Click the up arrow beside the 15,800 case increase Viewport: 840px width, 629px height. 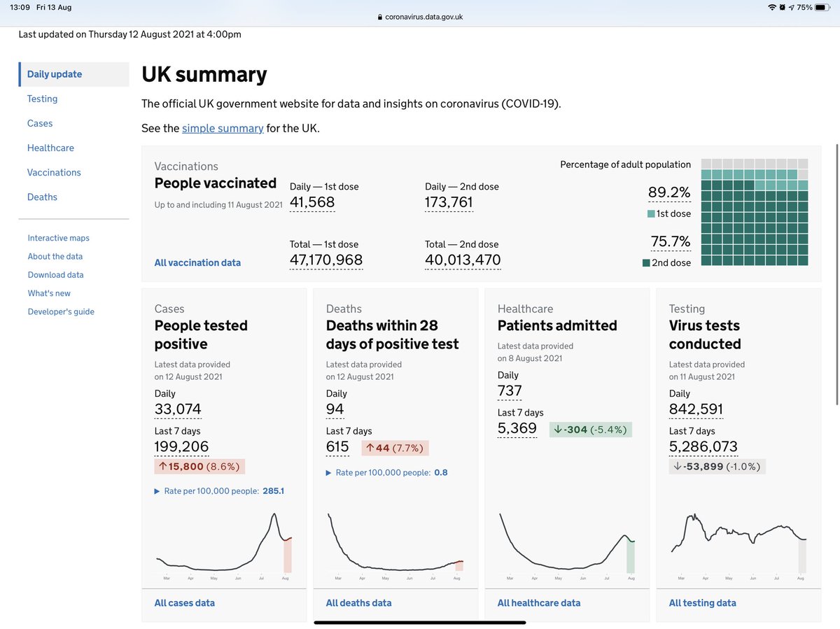click(x=162, y=465)
